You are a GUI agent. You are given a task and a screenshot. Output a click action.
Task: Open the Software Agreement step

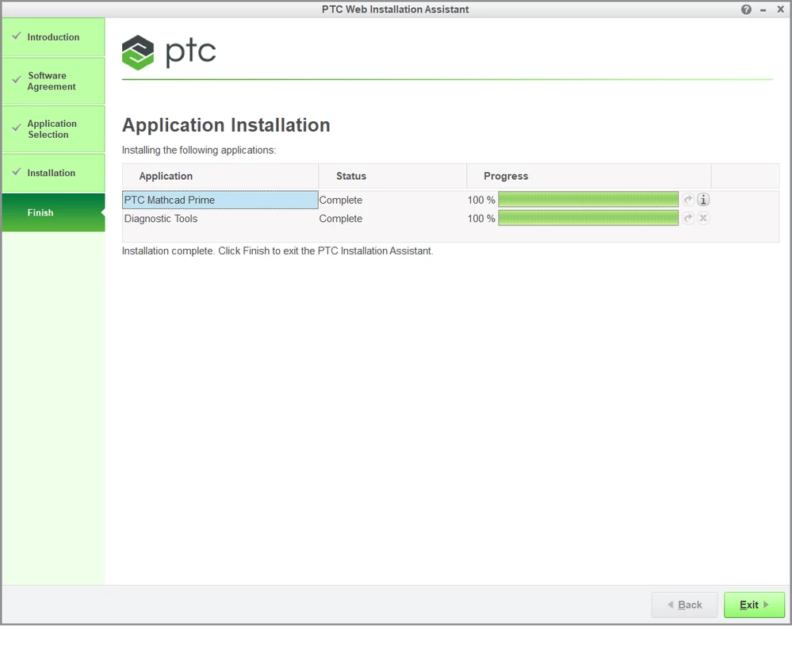click(54, 82)
